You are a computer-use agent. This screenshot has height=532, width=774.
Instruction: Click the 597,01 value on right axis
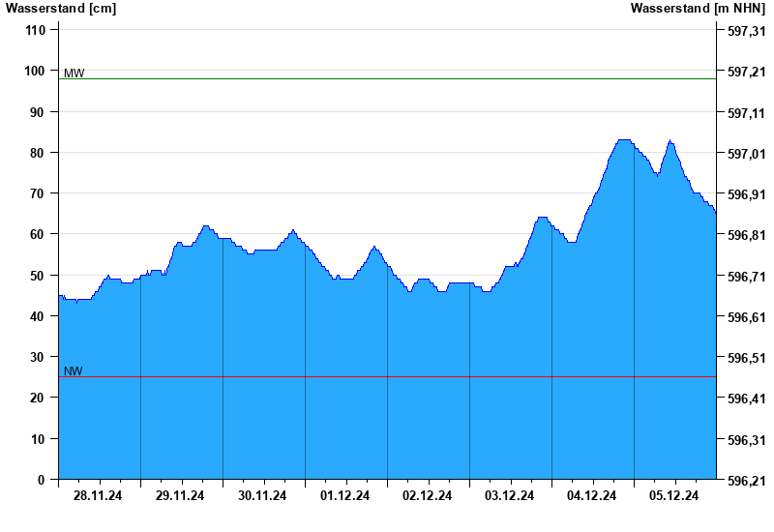point(747,154)
